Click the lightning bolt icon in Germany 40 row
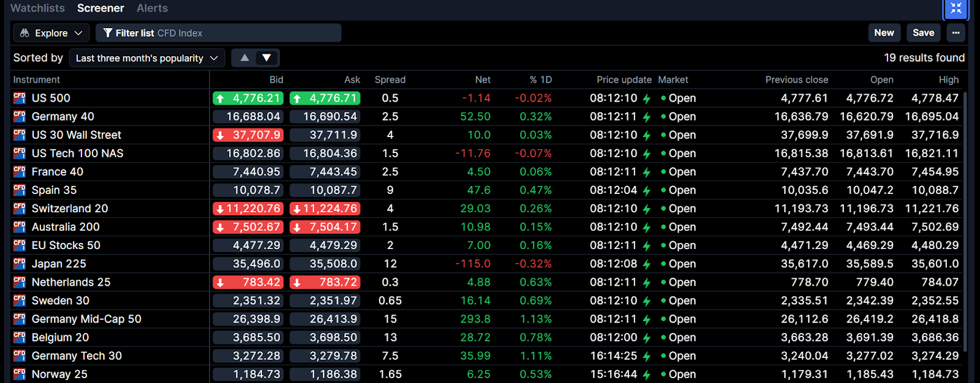Viewport: 980px width, 383px height. point(647,117)
